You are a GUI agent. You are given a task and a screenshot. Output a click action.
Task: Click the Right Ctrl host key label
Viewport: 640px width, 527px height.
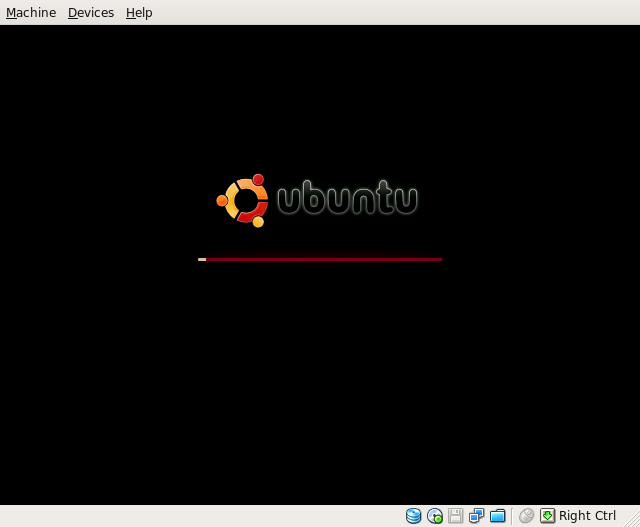587,516
